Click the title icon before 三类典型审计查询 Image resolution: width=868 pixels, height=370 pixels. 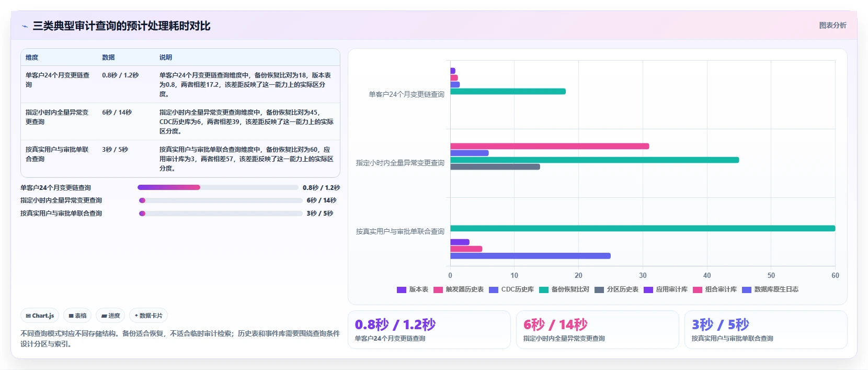coord(25,26)
